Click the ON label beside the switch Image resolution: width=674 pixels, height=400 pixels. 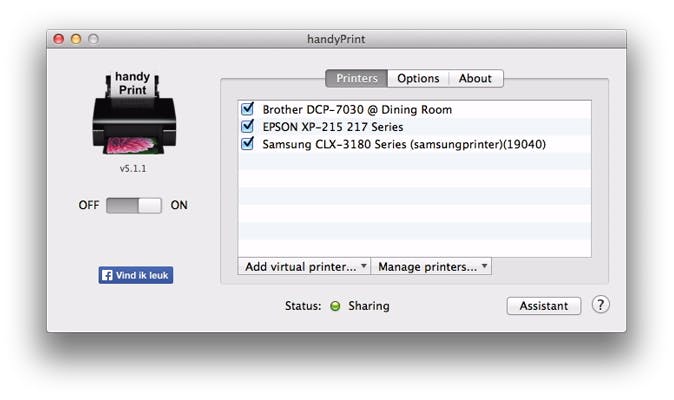[179, 205]
